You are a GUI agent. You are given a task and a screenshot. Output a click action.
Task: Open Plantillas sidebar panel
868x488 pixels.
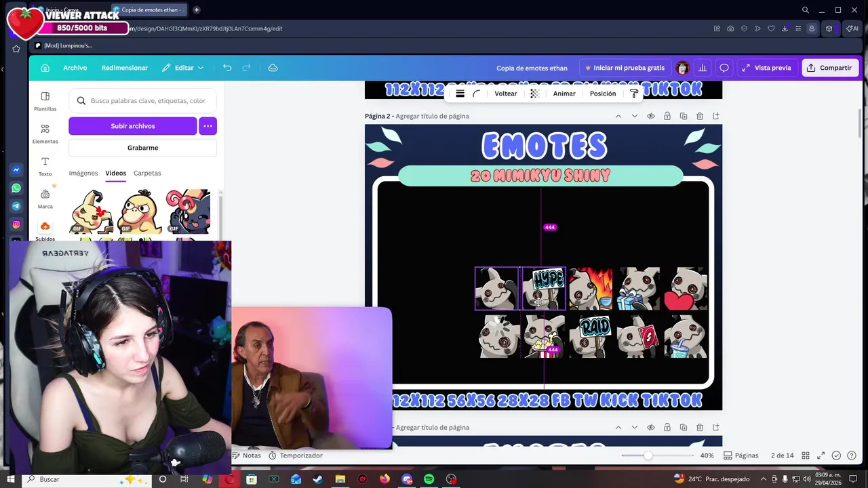click(x=45, y=101)
